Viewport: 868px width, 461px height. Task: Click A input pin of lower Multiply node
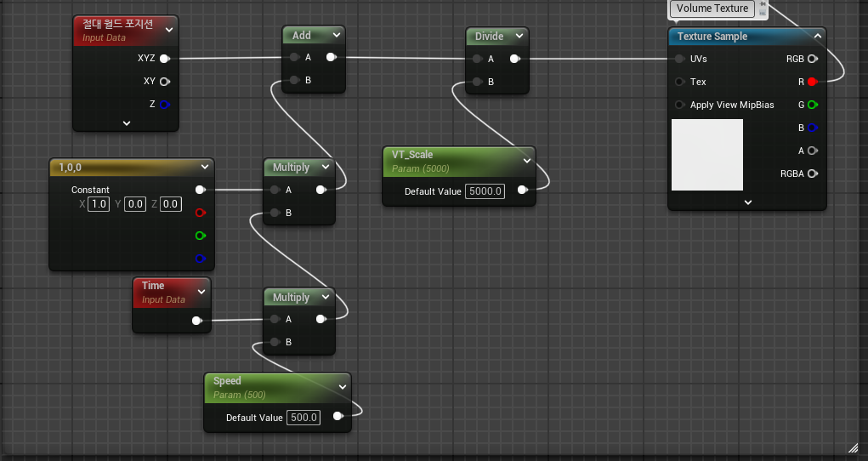pos(275,319)
